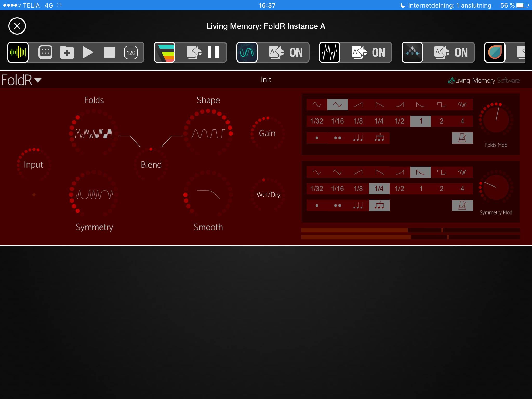Start playback with the play button
This screenshot has height=399, width=532.
[x=88, y=52]
